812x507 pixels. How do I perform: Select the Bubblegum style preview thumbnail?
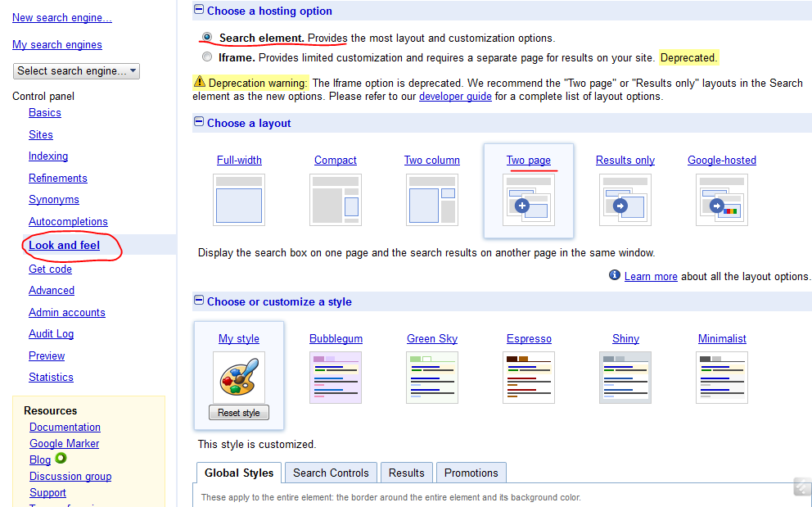click(336, 378)
